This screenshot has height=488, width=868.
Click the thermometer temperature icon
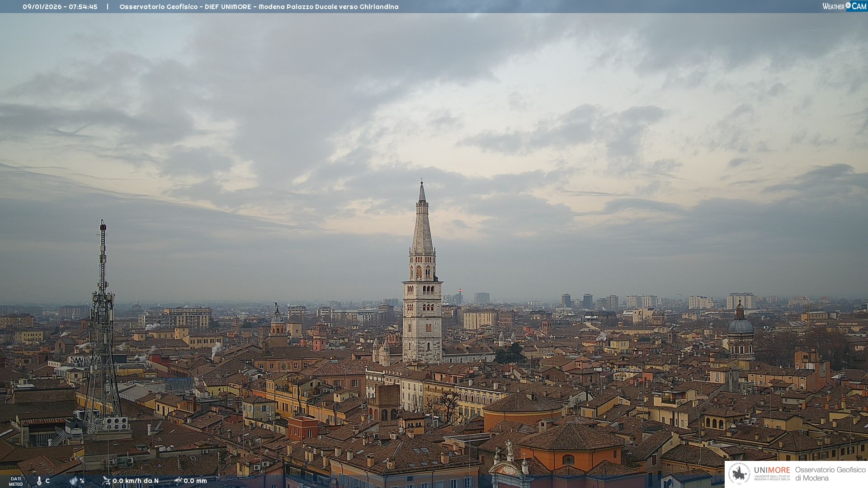tap(39, 481)
